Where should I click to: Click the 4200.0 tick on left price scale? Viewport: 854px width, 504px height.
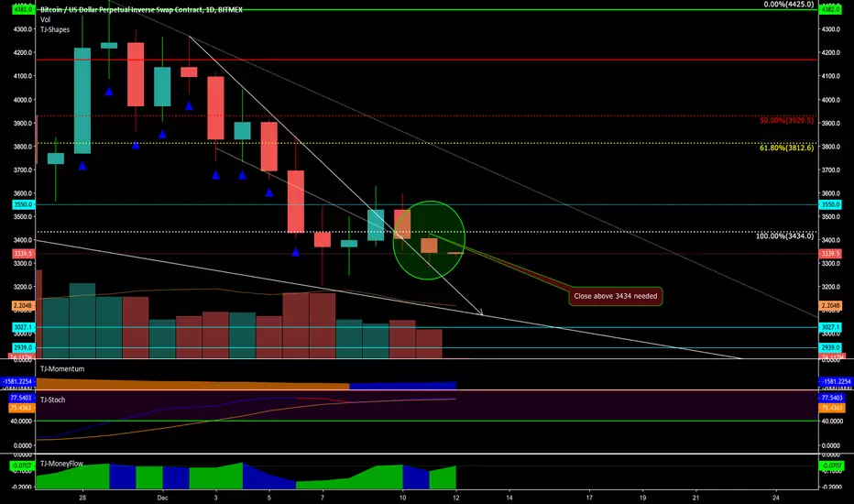click(24, 53)
